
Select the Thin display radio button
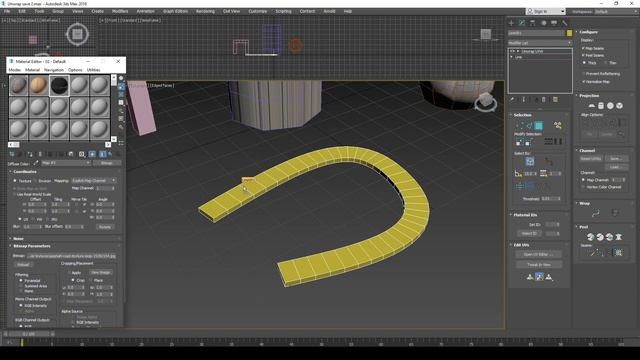(x=606, y=63)
